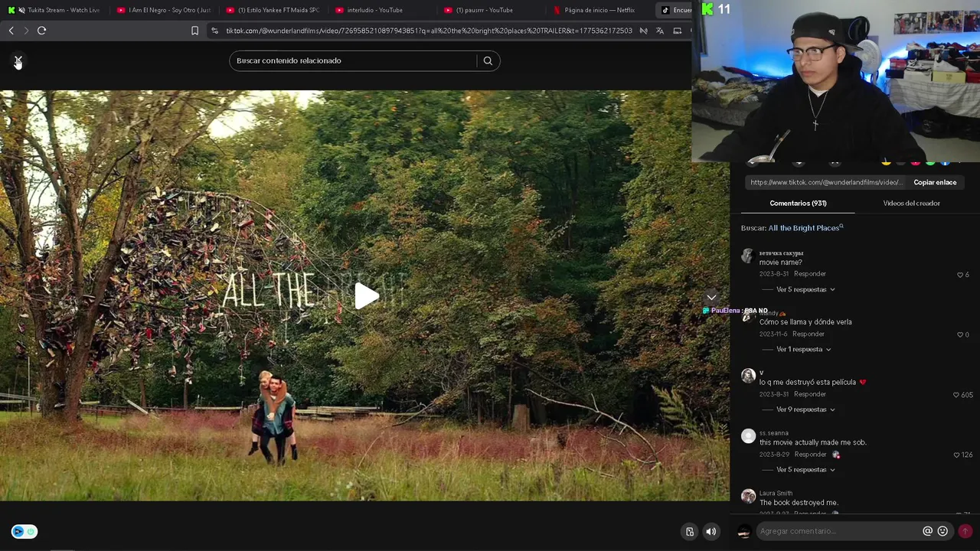Open Laura Smith's profile avatar

748,497
